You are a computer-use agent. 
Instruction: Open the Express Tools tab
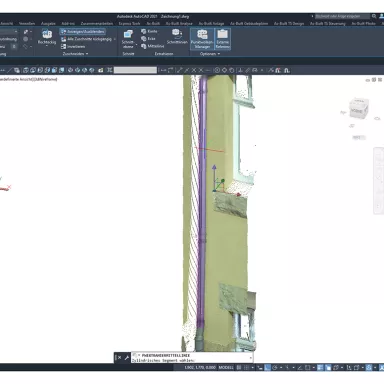129,24
